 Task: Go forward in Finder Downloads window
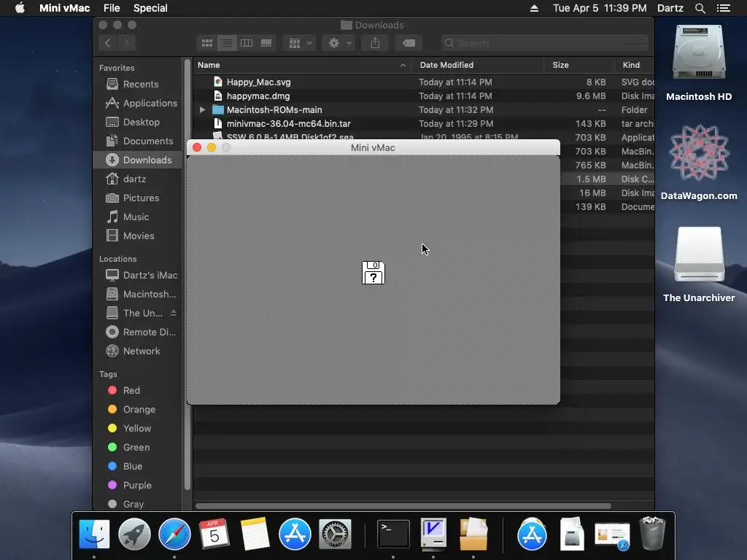point(126,43)
